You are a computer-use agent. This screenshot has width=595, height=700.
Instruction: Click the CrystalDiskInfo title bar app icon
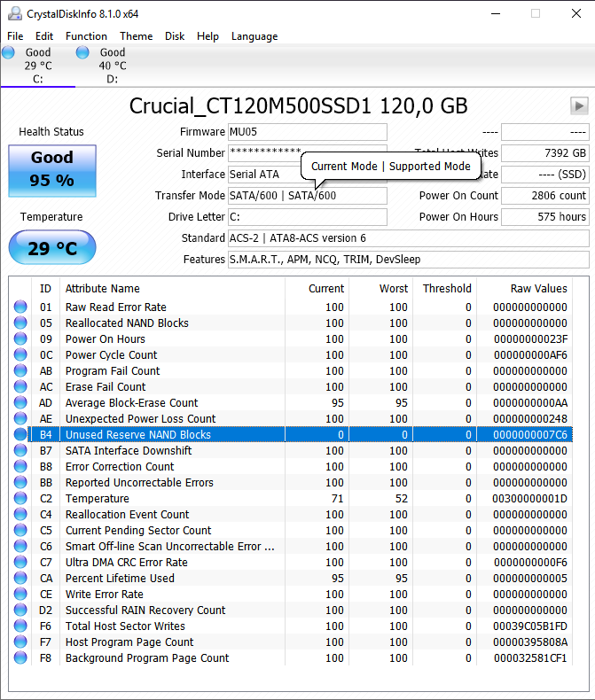pyautogui.click(x=15, y=14)
